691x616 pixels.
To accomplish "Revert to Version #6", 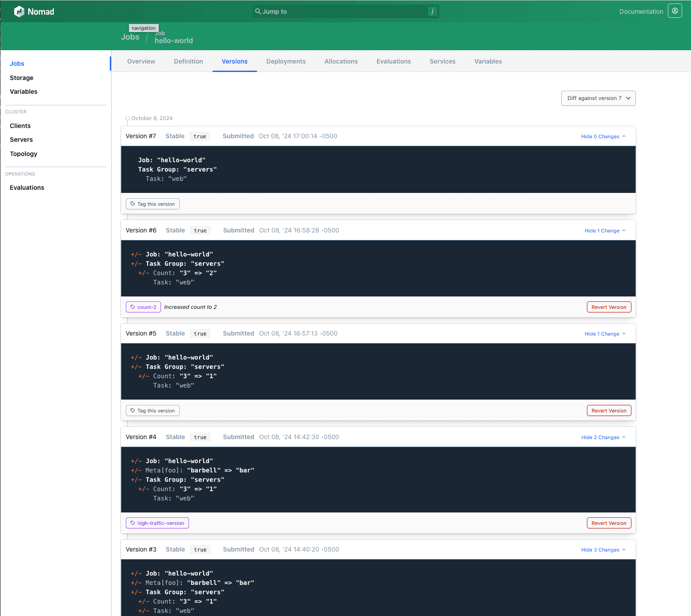I will point(609,307).
